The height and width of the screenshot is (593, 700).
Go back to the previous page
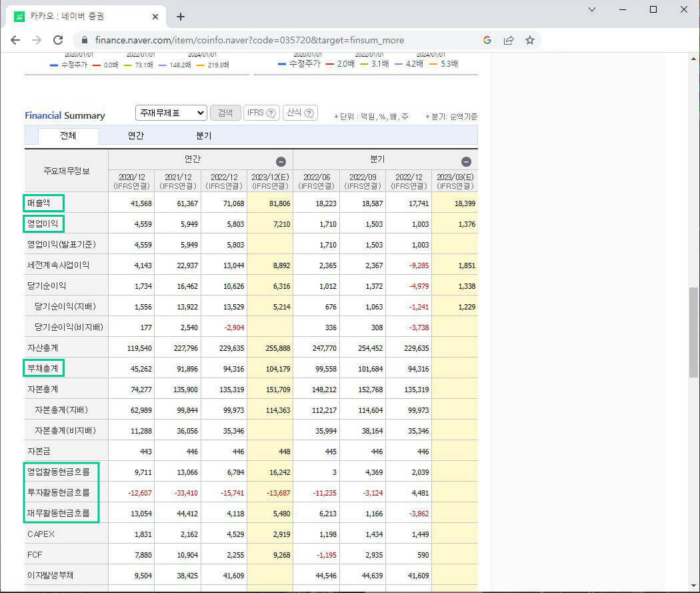point(15,40)
